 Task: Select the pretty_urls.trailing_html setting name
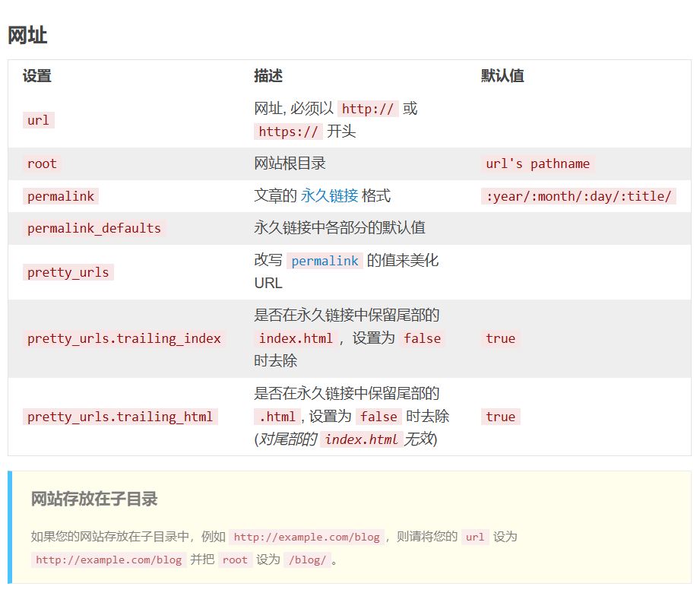coord(120,417)
